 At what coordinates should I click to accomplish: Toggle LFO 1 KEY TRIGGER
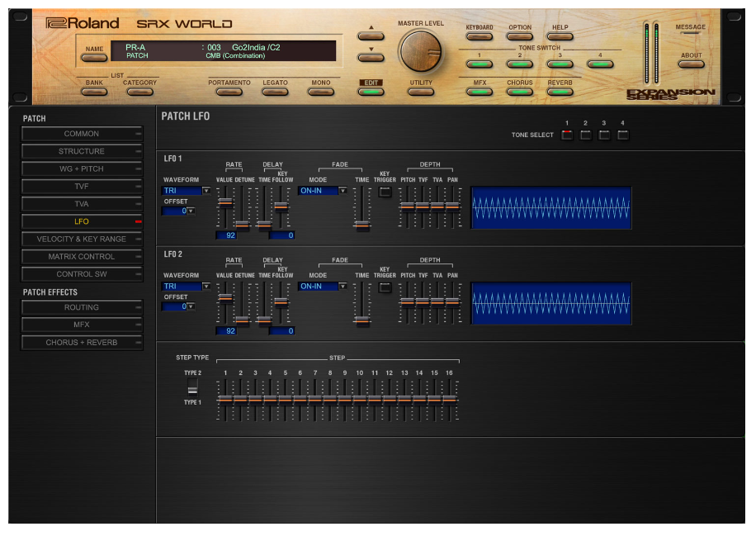[385, 192]
